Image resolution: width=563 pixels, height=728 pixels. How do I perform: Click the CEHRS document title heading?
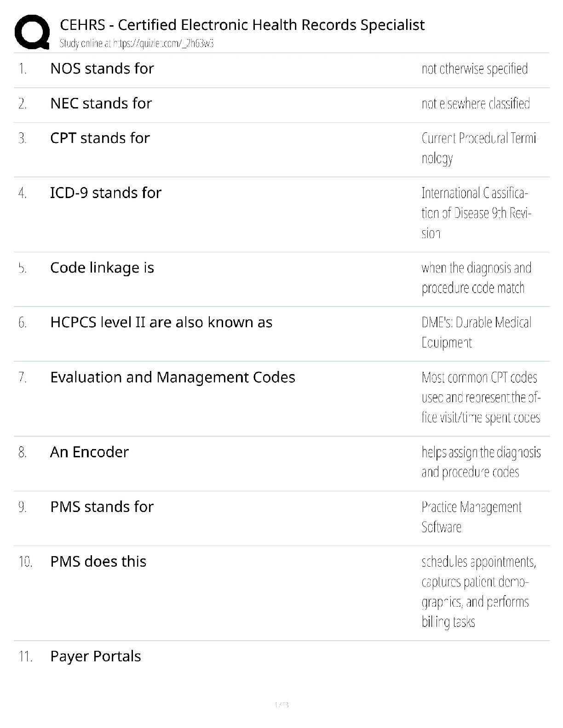(x=242, y=25)
